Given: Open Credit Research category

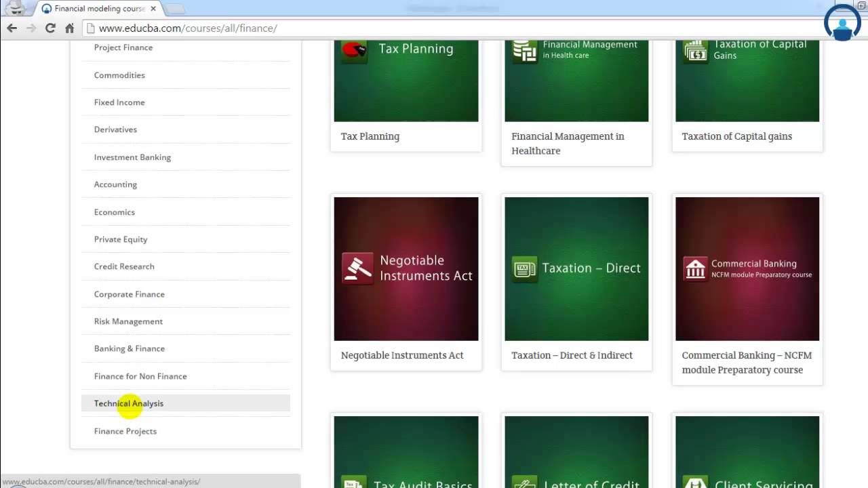Looking at the screenshot, I should coord(124,266).
